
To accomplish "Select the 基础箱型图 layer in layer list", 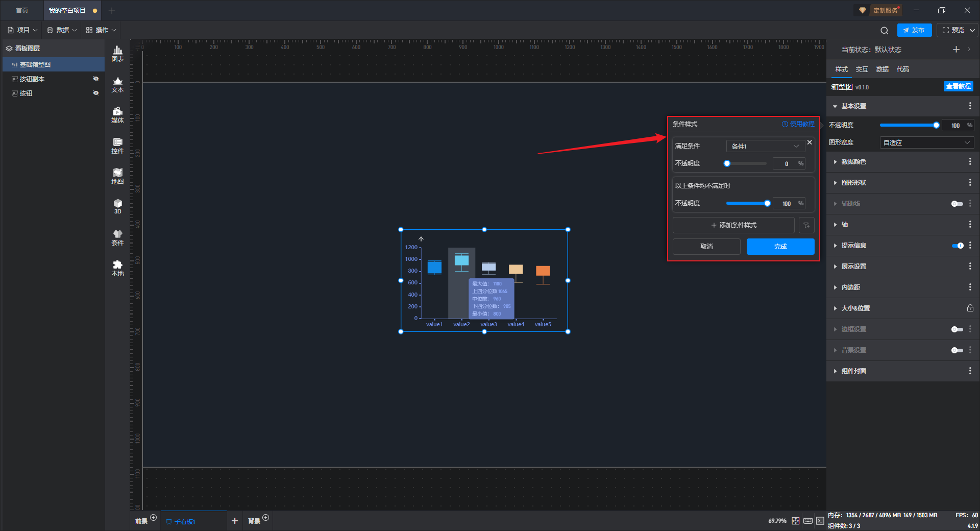I will (35, 65).
